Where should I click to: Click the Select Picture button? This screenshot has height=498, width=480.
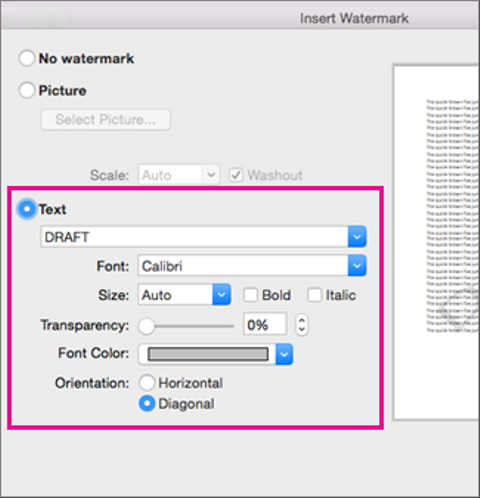click(105, 119)
